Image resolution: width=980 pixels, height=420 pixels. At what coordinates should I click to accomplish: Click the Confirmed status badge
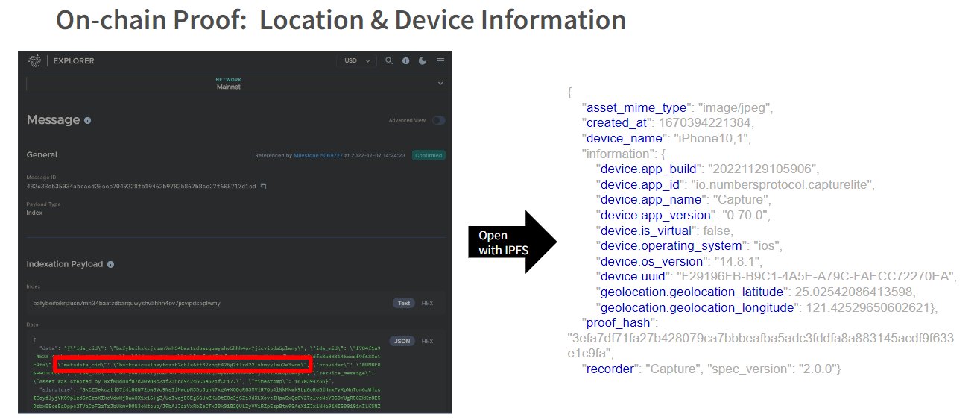point(429,155)
